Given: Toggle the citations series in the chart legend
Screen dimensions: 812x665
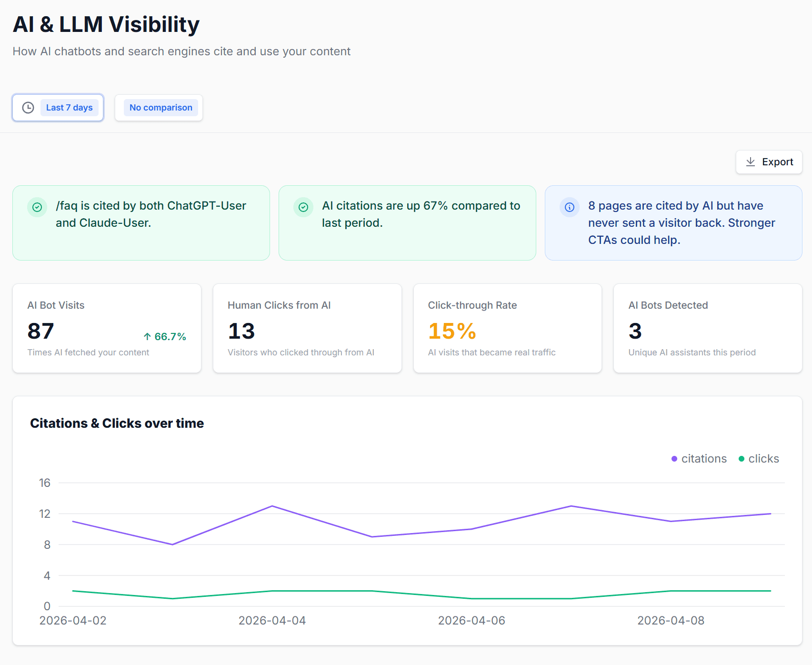Looking at the screenshot, I should [699, 459].
